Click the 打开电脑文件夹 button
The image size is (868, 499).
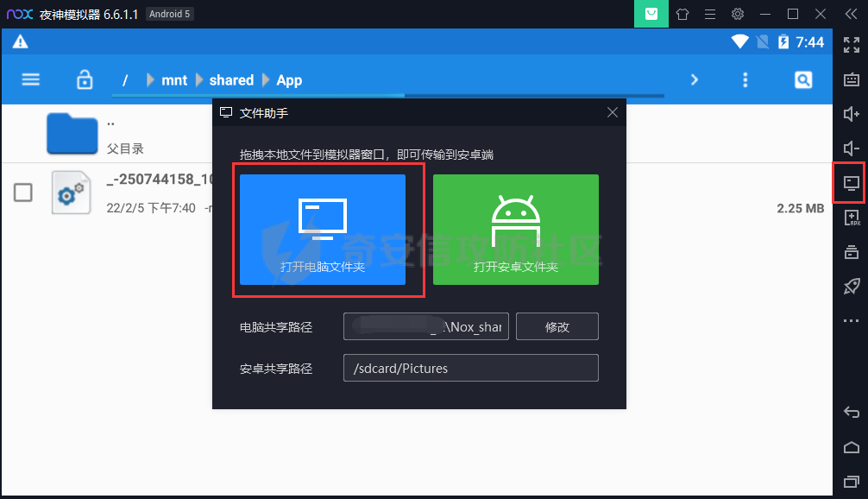[x=329, y=229]
